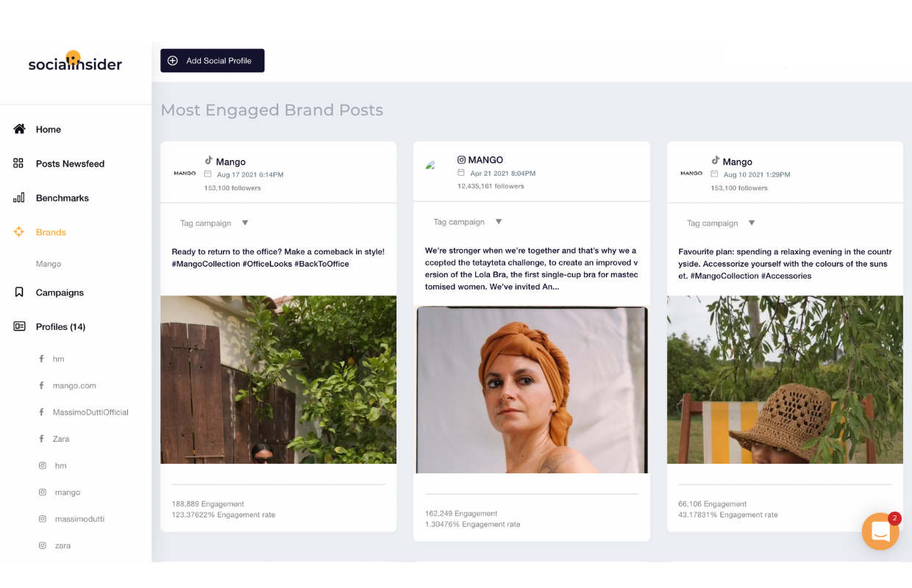Screen dimensions: 912x588
Task: Click the '1.30476% Engagement rate' value
Action: pos(472,524)
